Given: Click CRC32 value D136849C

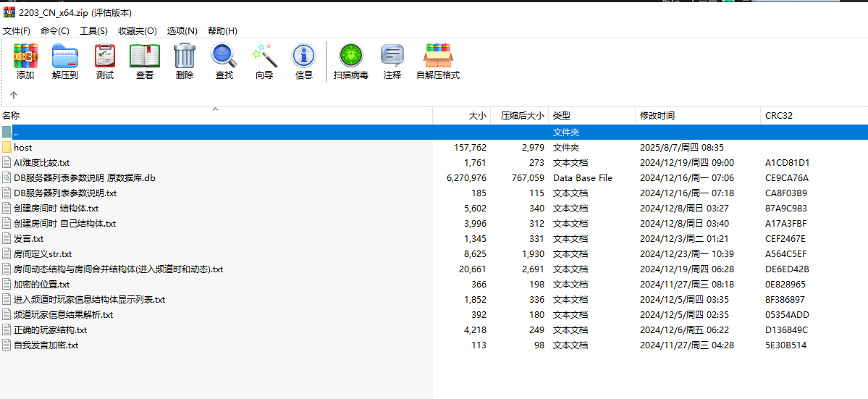Looking at the screenshot, I should (x=787, y=329).
